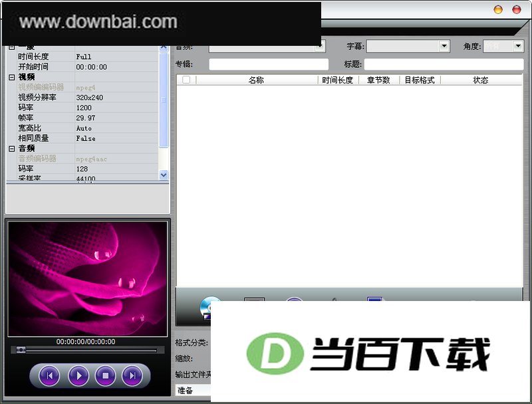Sort the list by the 名称 column
Image resolution: width=532 pixels, height=404 pixels.
pos(256,80)
